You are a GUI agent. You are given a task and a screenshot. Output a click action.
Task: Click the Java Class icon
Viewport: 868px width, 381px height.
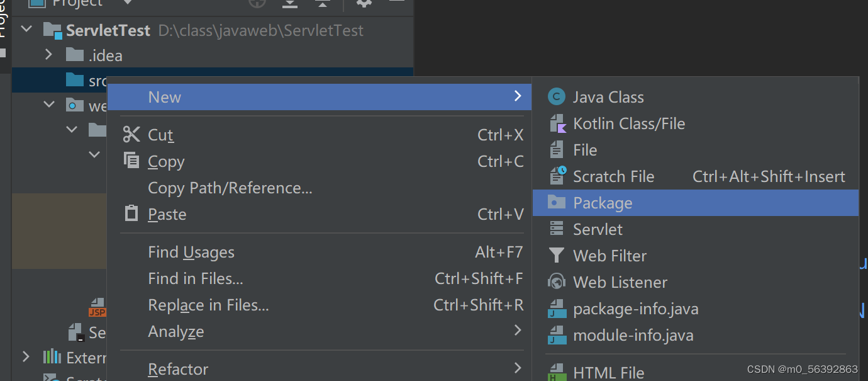(x=557, y=97)
